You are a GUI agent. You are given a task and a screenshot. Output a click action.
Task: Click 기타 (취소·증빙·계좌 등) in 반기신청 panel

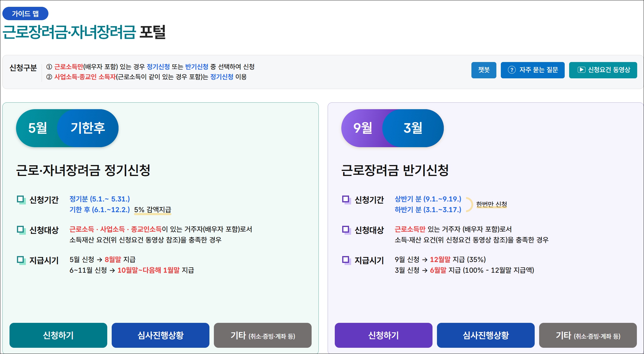(x=588, y=335)
